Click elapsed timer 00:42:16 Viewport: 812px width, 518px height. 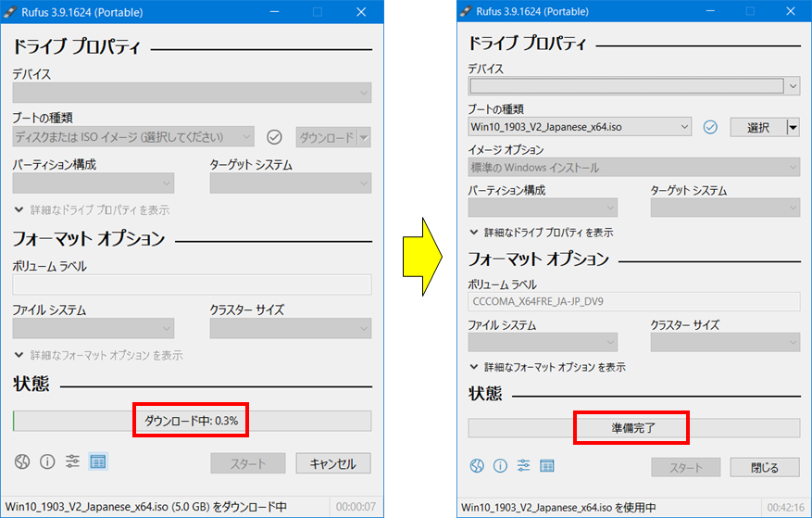pos(785,507)
